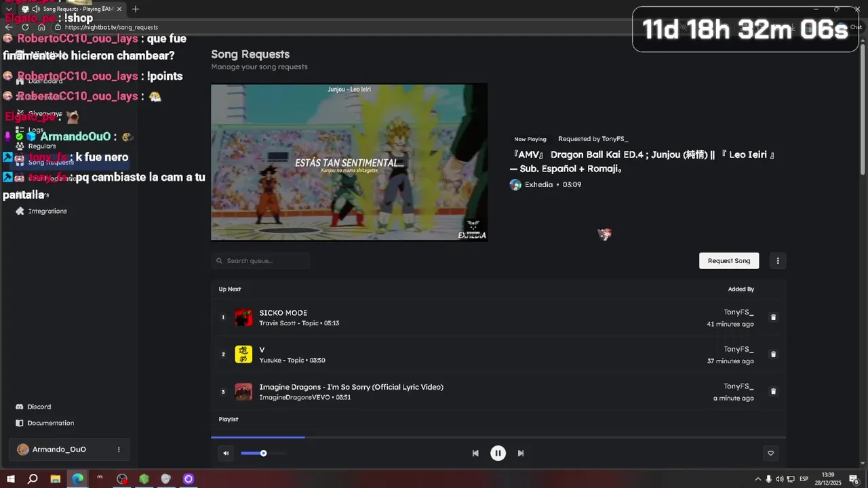Open a new browser tab
Screen dimensions: 868x488
pyautogui.click(x=136, y=9)
